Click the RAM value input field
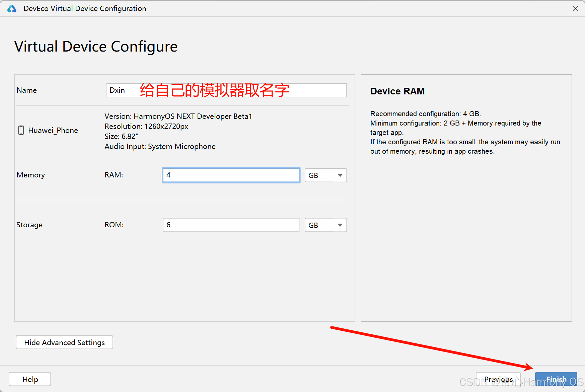The image size is (585, 392). pyautogui.click(x=231, y=175)
